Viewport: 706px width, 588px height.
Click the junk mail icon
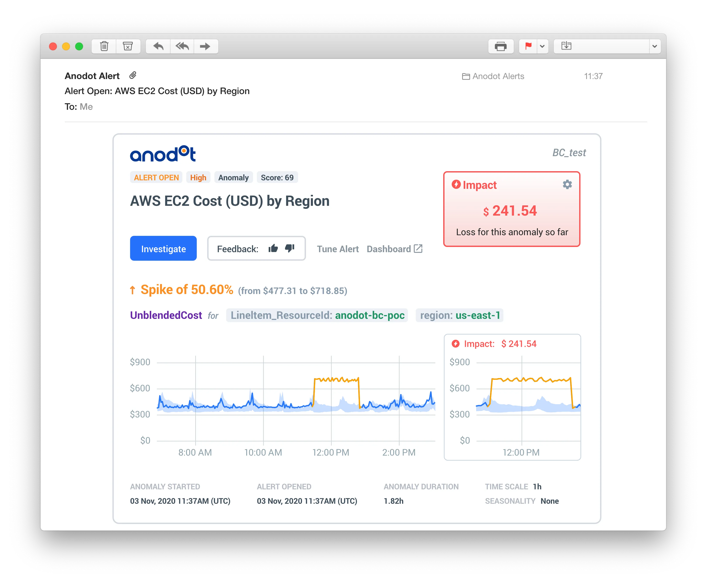tap(128, 46)
